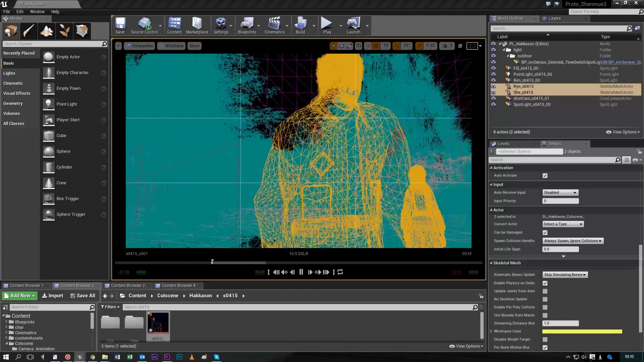This screenshot has height=362, width=644.
Task: Open the Blueprints toolbar icon
Action: [247, 26]
